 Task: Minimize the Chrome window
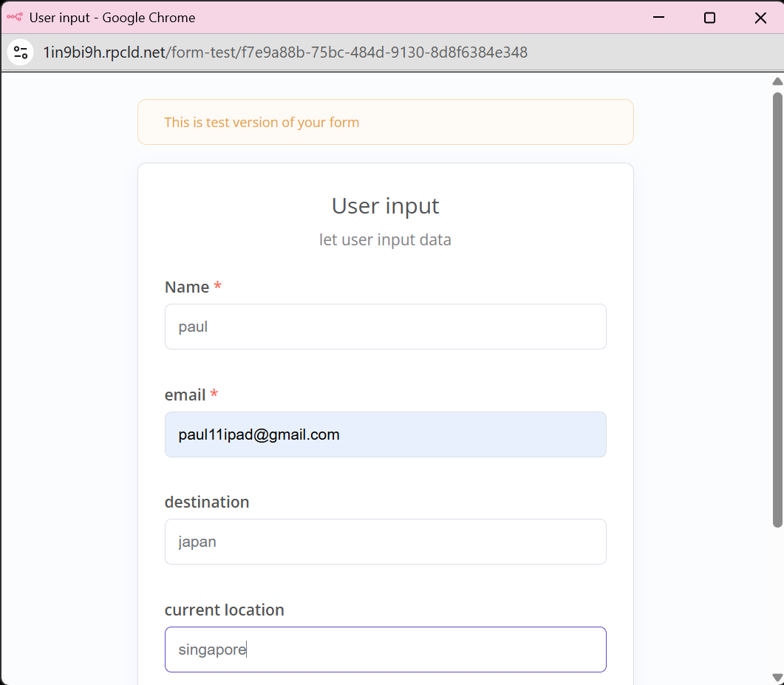(x=658, y=18)
